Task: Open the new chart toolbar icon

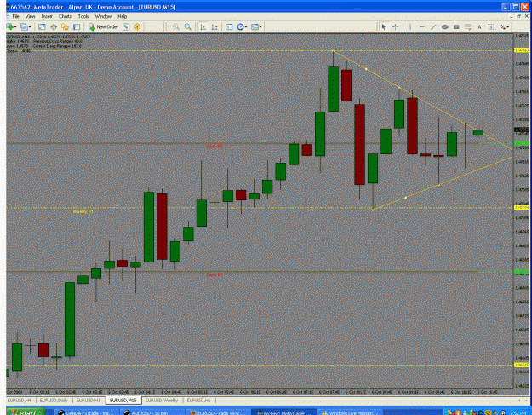Action: pyautogui.click(x=10, y=26)
